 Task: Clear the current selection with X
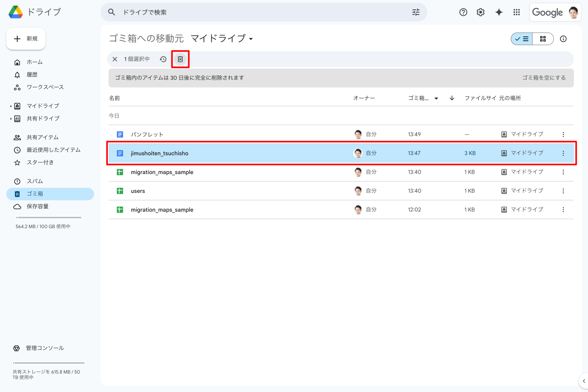(115, 59)
